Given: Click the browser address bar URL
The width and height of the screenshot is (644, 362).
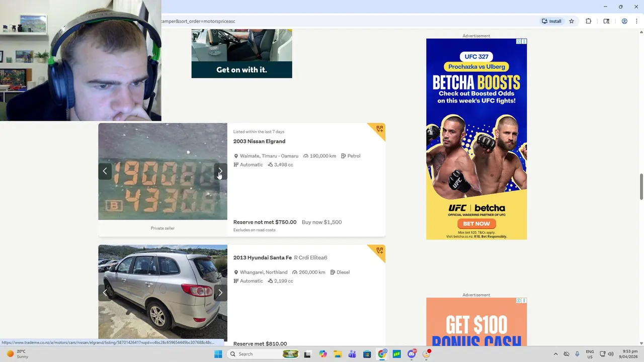Looking at the screenshot, I should [x=198, y=21].
